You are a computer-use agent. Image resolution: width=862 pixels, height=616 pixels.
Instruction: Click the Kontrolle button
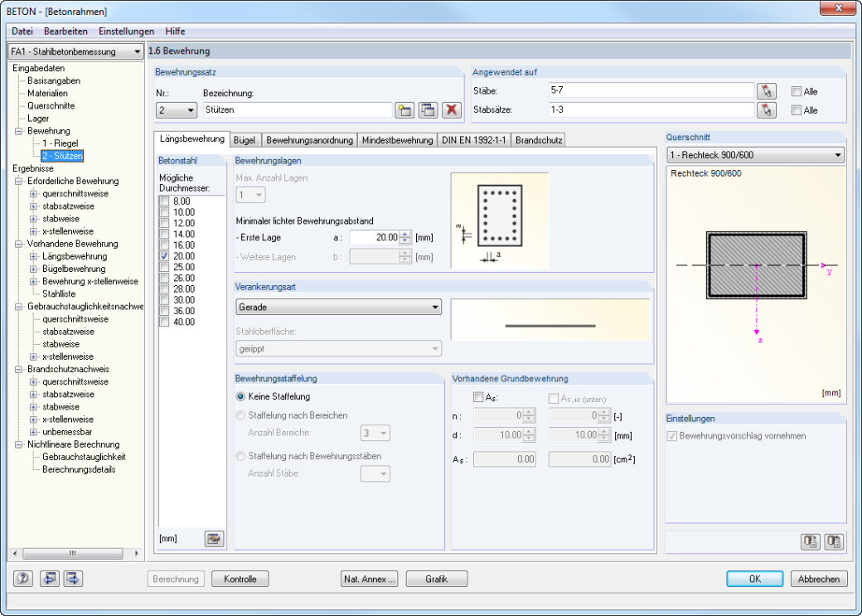(x=240, y=580)
